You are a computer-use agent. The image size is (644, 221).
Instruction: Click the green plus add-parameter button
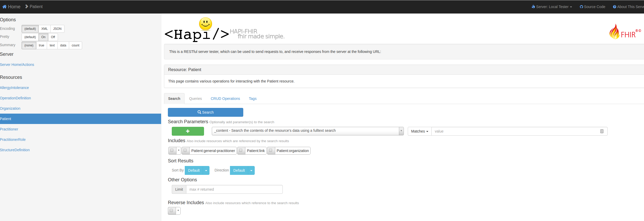[188, 131]
